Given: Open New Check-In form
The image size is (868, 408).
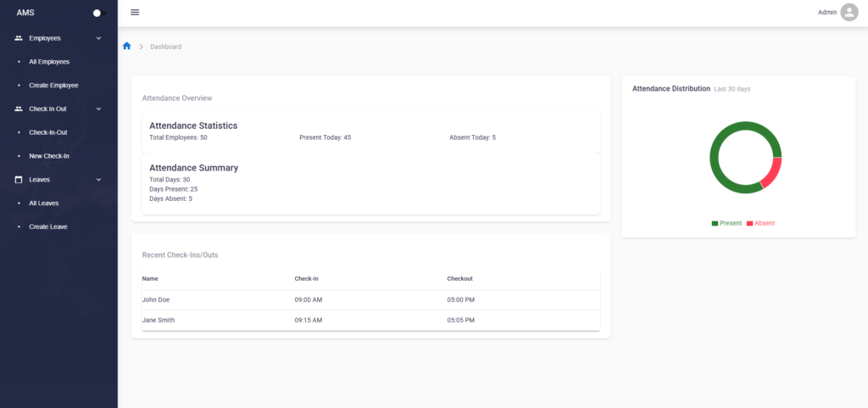Looking at the screenshot, I should pos(49,156).
